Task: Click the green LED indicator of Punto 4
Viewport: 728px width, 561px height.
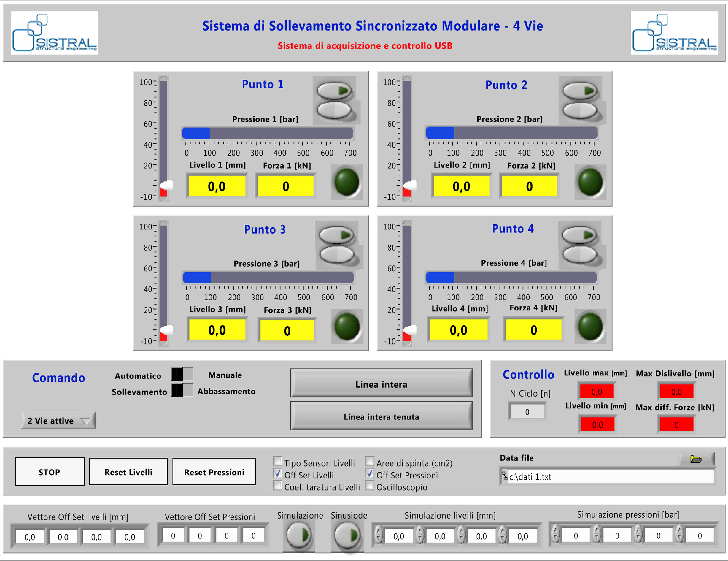Action: [x=590, y=327]
